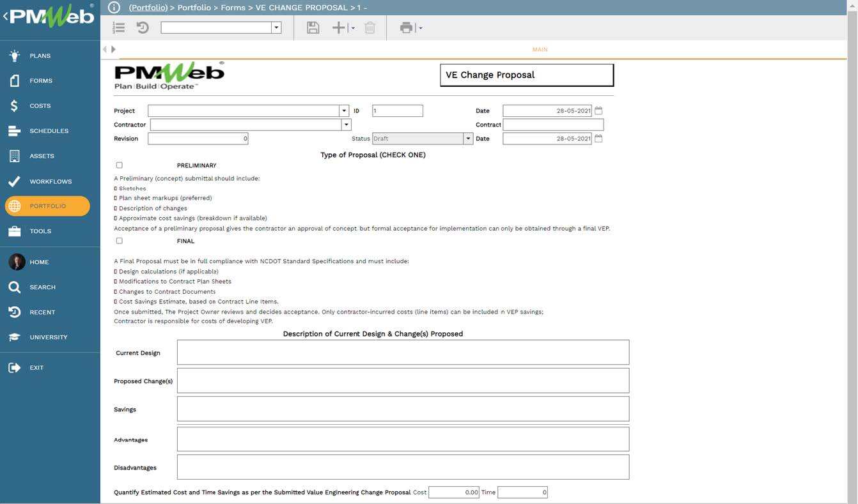Open the Forms document icon in the sidebar

(x=14, y=80)
